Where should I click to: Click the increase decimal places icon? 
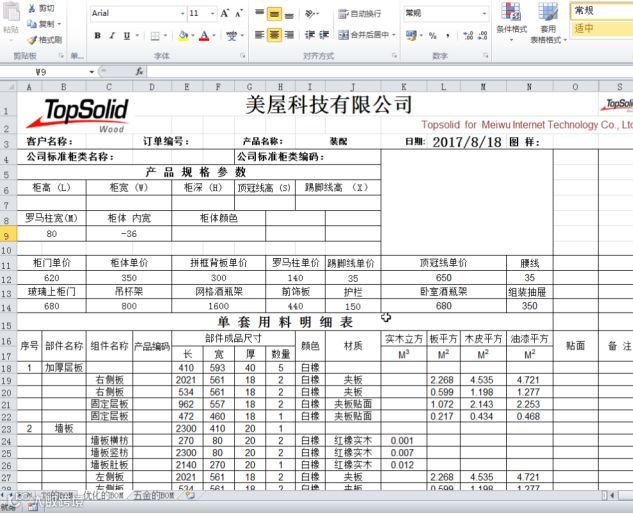(x=468, y=36)
